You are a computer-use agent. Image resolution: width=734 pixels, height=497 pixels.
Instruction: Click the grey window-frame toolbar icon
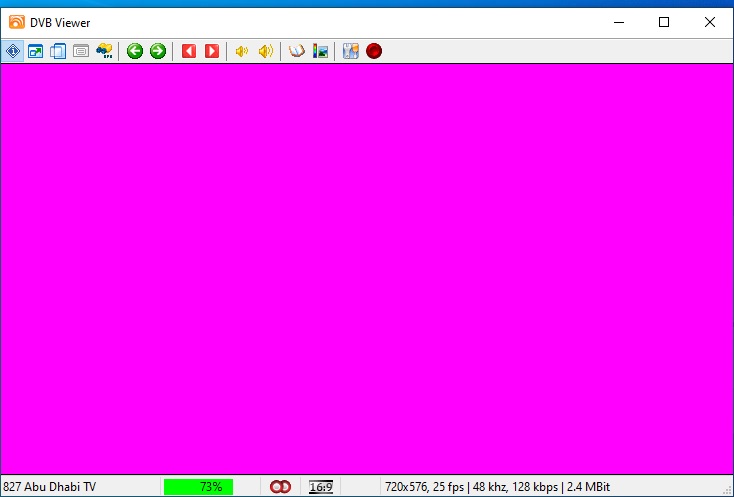[81, 51]
